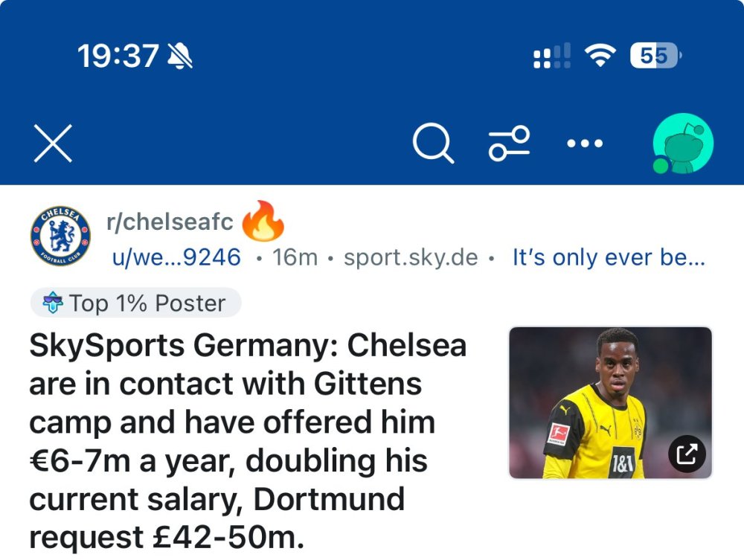This screenshot has width=744, height=560.
Task: Tap the battery indicator showing 55
Action: (655, 56)
